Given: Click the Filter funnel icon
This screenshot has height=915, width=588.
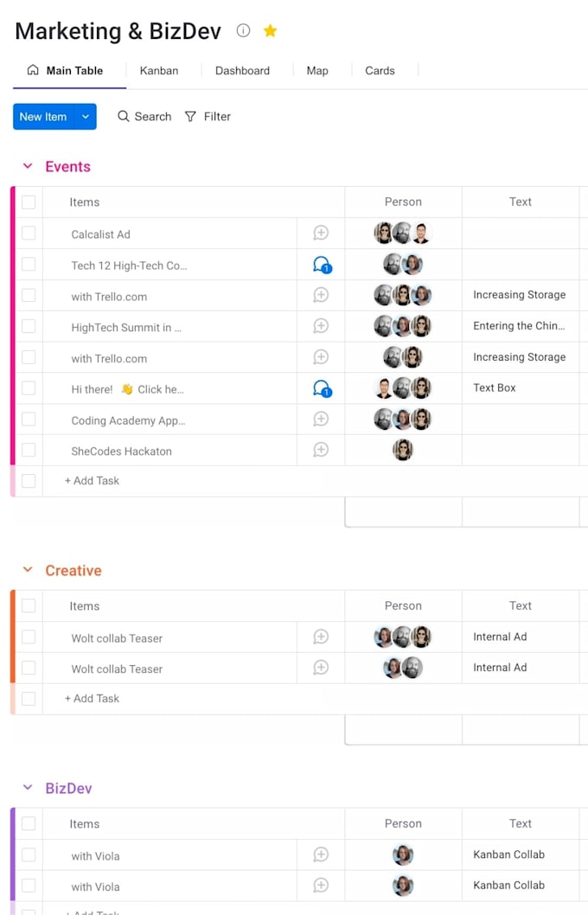Looking at the screenshot, I should 190,117.
